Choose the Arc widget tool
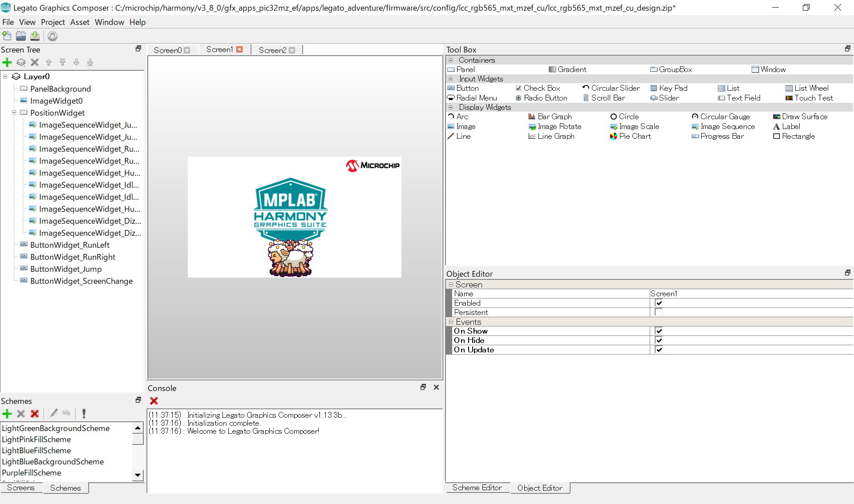Viewport: 854px width, 504px height. (x=458, y=117)
